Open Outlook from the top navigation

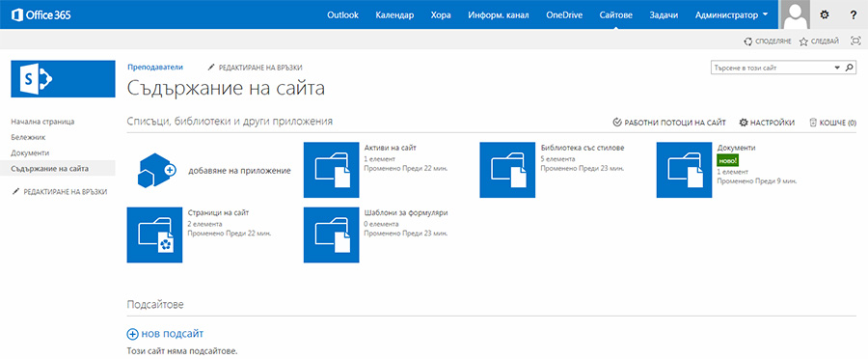[342, 15]
